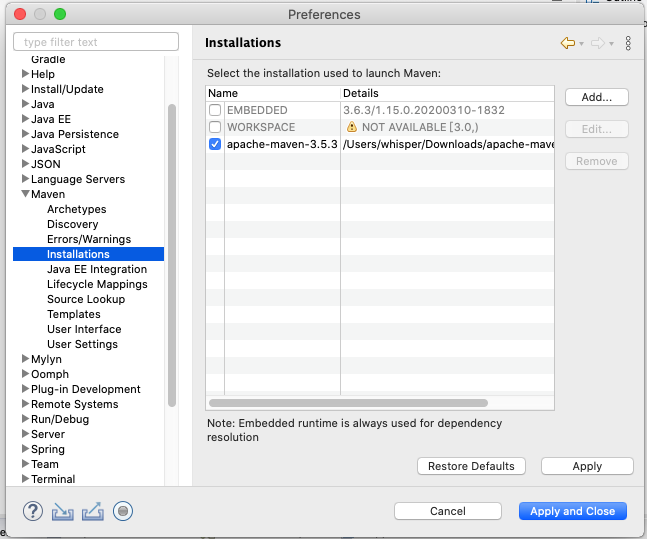Click the tree vertical scrollbar
647x539 pixels.
(x=172, y=255)
